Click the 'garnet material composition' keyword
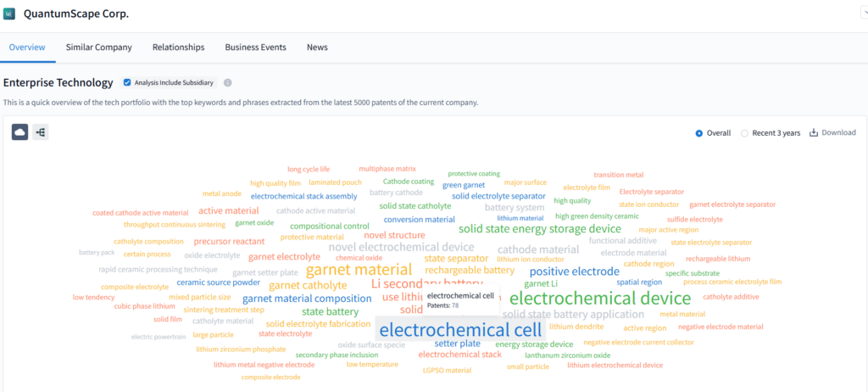 (x=307, y=299)
